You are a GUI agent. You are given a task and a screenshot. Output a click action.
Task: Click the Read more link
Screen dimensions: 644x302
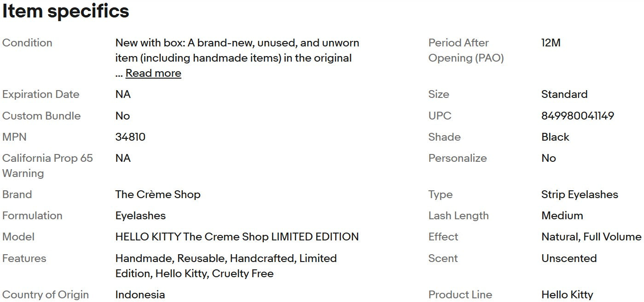tap(153, 74)
